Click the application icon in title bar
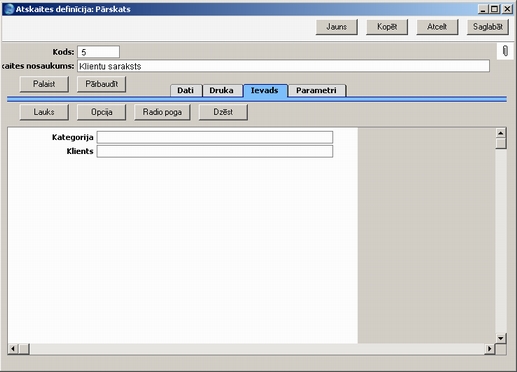 click(8, 9)
